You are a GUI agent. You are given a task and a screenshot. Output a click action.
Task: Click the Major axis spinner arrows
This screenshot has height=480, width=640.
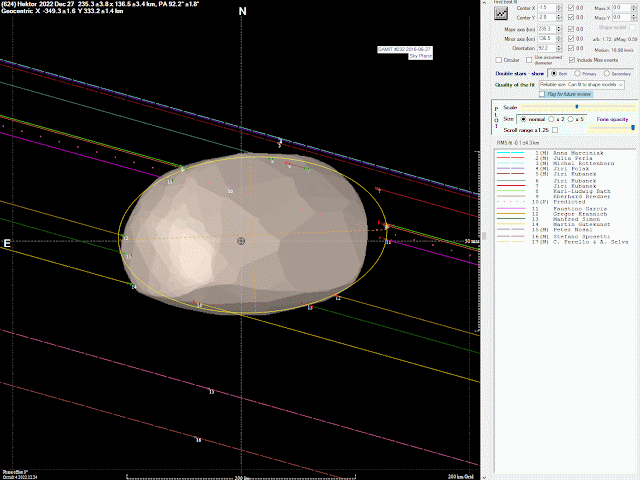point(559,29)
